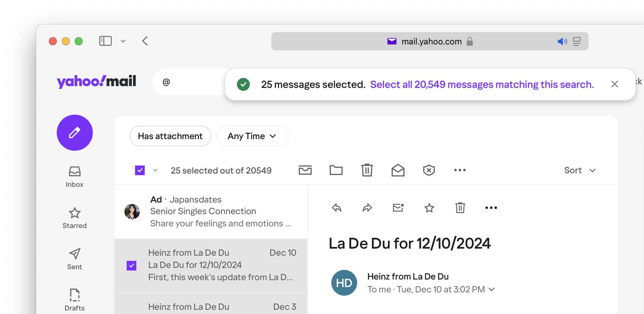Go to the Starred folder
644x314 pixels.
click(74, 218)
